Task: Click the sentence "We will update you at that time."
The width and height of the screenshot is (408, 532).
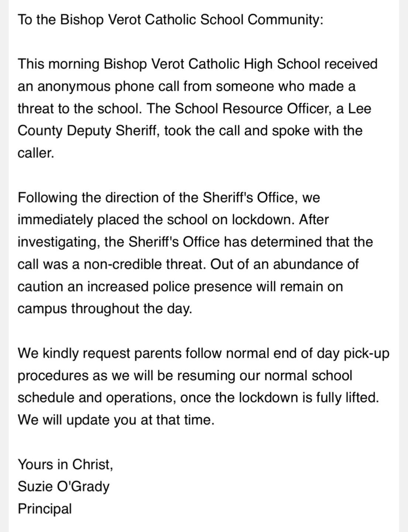Action: click(x=116, y=420)
